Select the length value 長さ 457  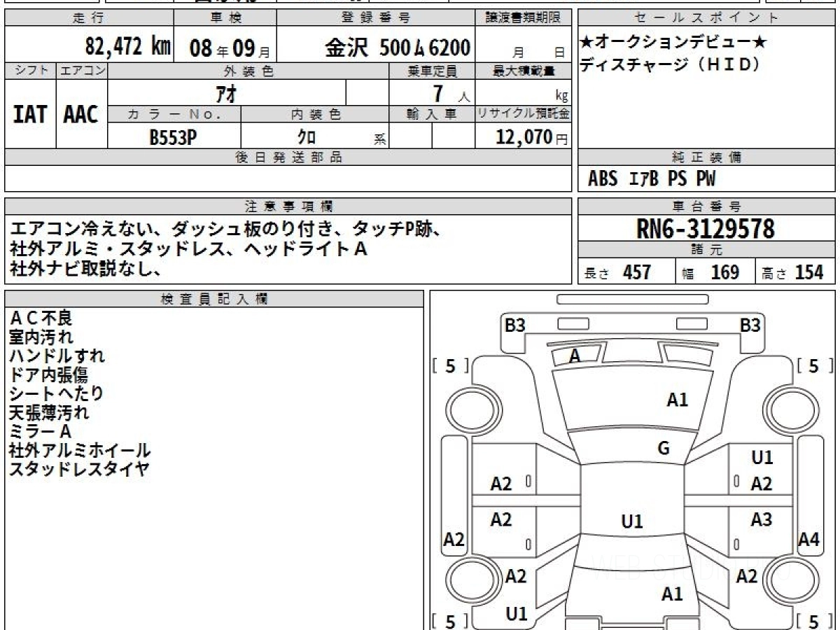pyautogui.click(x=618, y=272)
